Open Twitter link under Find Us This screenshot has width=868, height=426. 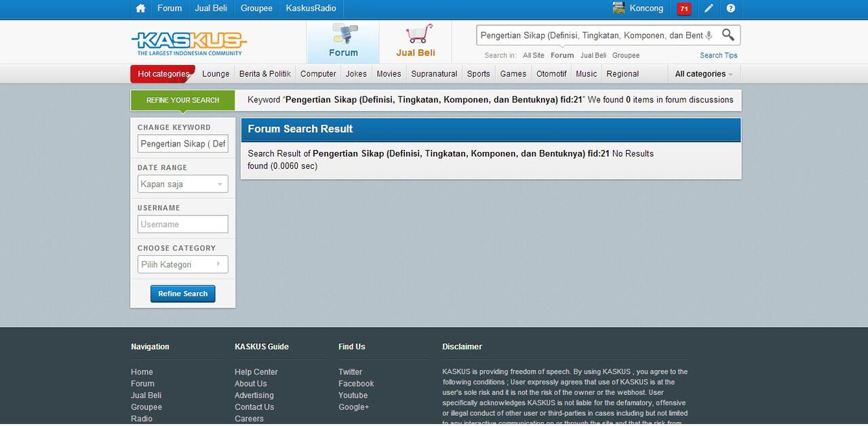point(351,372)
